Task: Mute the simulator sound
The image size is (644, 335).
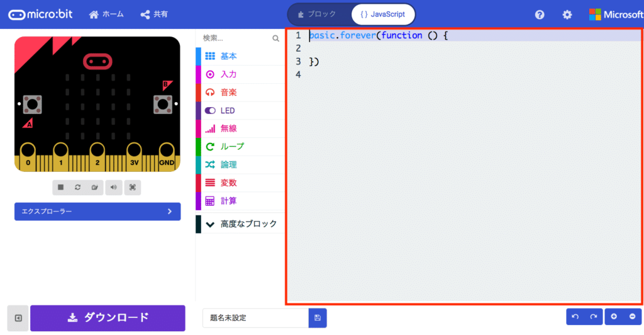Action: coord(114,188)
